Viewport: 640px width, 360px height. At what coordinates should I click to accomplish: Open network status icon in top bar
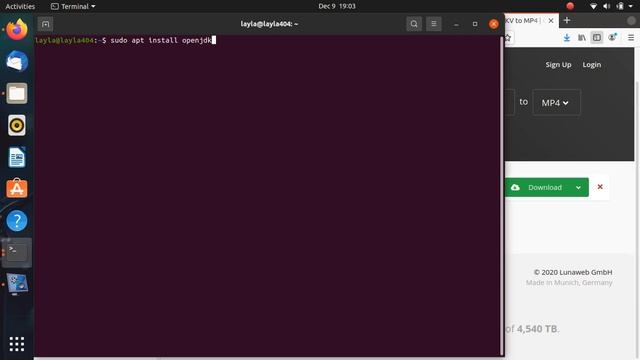pyautogui.click(x=593, y=6)
